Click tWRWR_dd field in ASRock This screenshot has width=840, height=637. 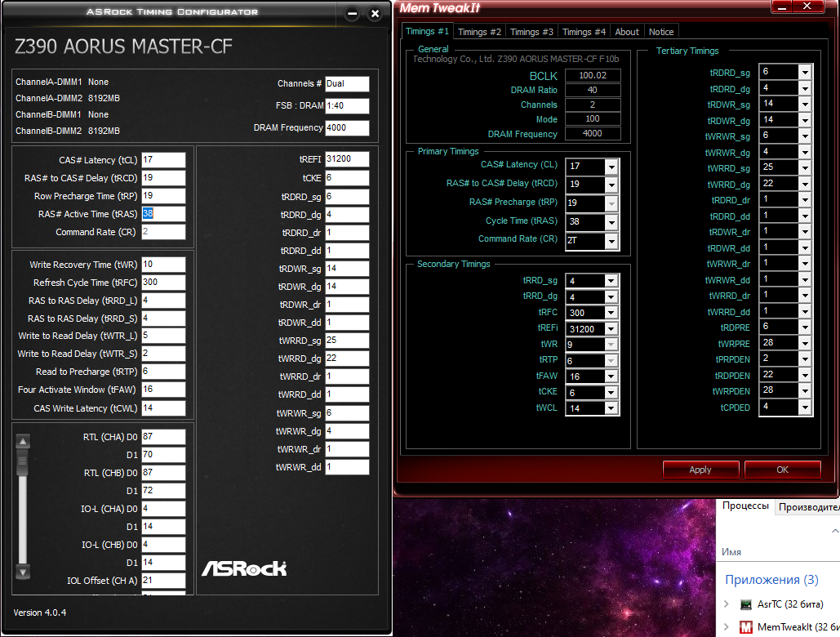(x=347, y=467)
